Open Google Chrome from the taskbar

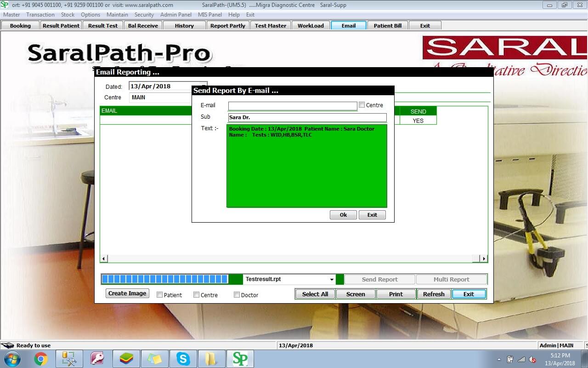point(41,359)
